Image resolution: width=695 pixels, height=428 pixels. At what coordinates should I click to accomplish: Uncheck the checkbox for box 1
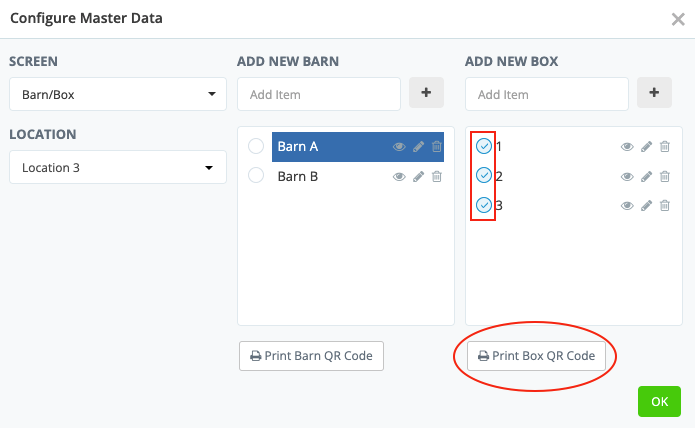coord(484,146)
